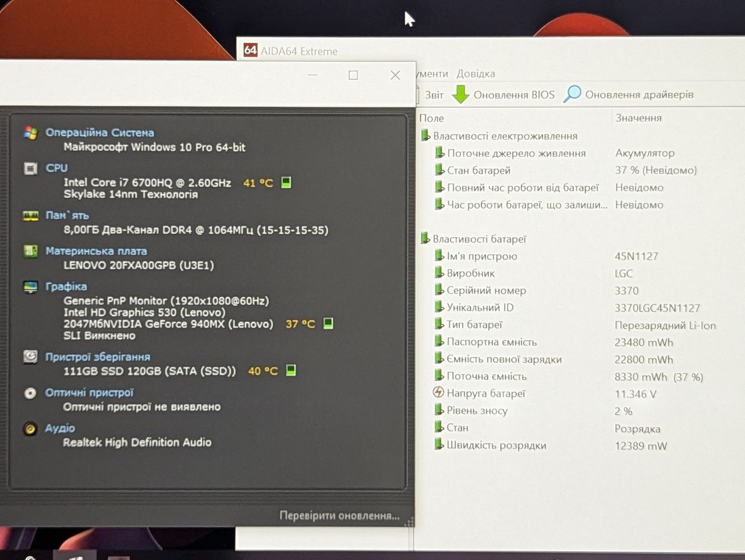Click the Поле column header
The width and height of the screenshot is (745, 560).
point(432,118)
